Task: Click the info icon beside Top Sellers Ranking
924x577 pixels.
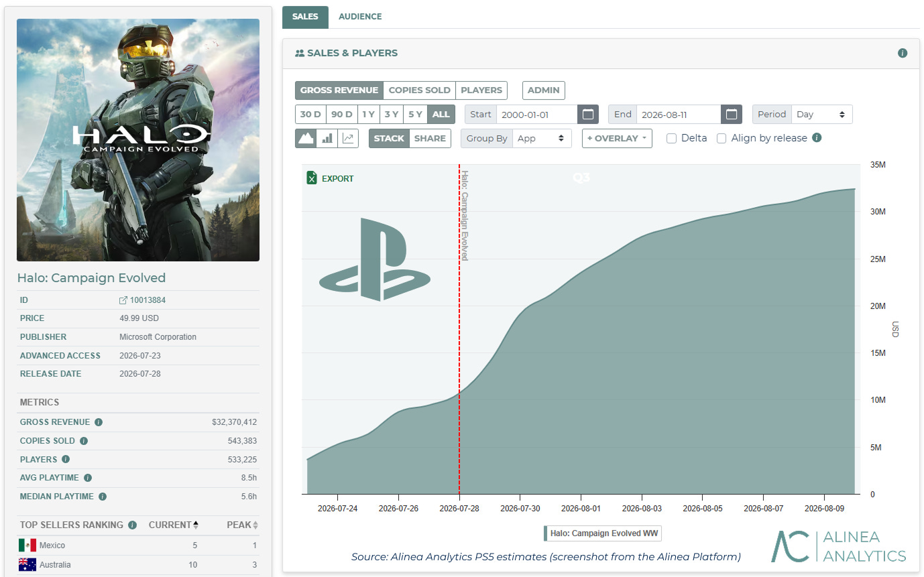Action: tap(133, 525)
